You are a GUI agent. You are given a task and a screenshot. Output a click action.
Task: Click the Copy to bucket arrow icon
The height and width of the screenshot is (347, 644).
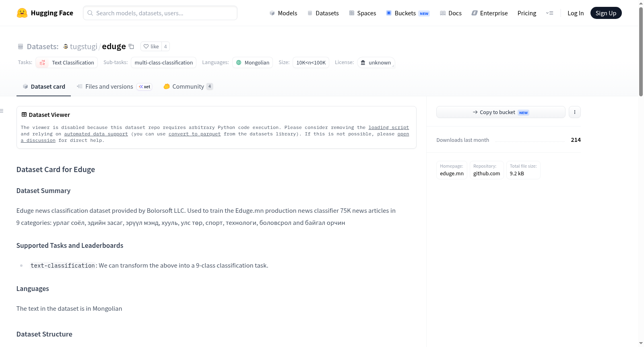tap(475, 112)
